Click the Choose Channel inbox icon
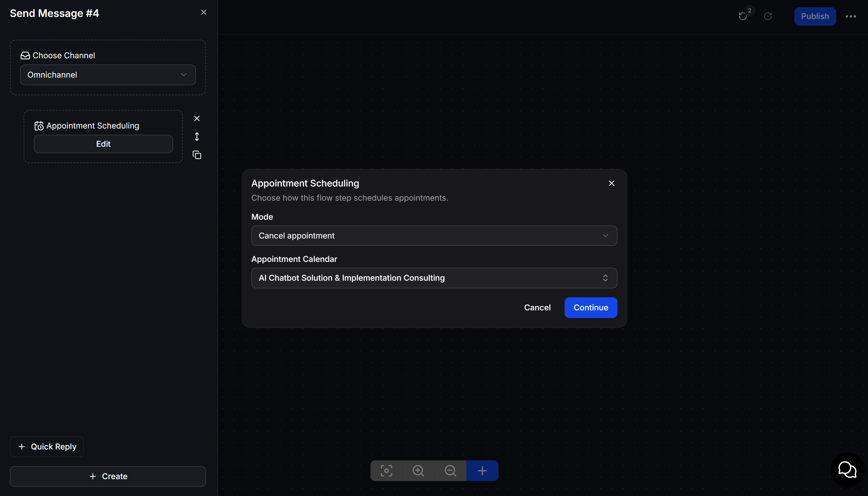868x496 pixels. (25, 56)
